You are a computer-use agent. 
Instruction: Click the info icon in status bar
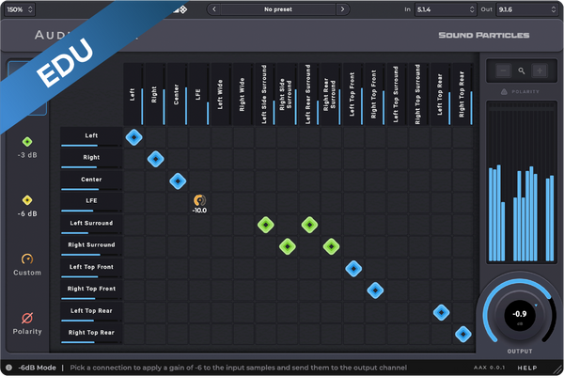click(9, 368)
